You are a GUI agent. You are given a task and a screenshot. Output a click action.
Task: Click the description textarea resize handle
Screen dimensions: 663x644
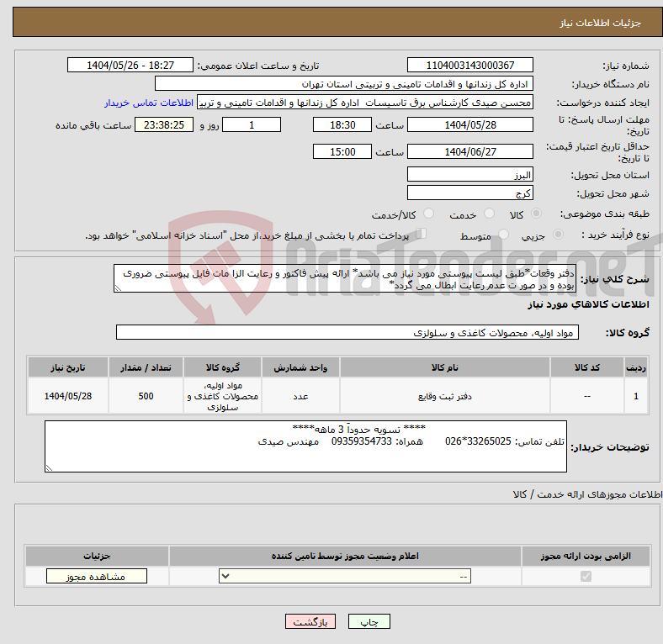[x=118, y=288]
